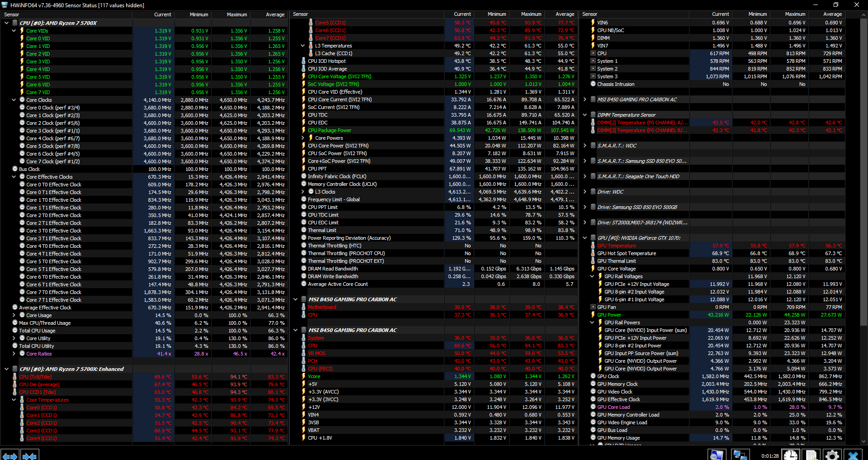The height and width of the screenshot is (460, 868).
Task: Click the log file spreadsheet icon
Action: tap(811, 455)
